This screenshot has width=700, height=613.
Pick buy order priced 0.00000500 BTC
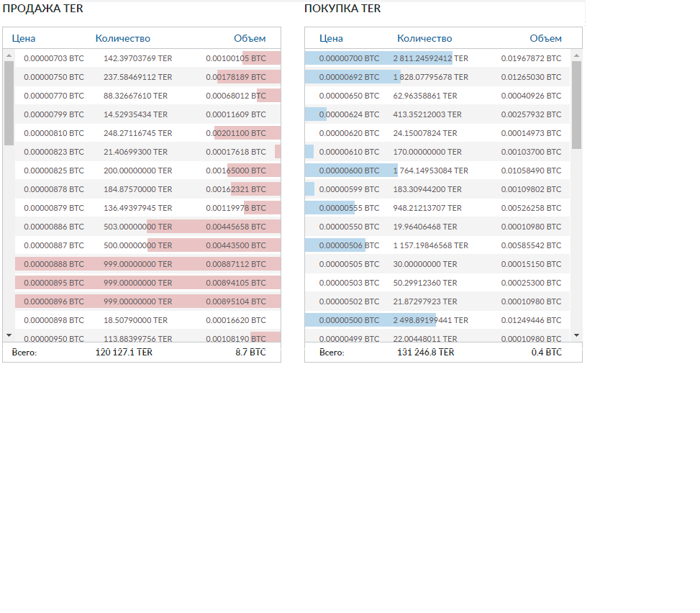tap(349, 320)
